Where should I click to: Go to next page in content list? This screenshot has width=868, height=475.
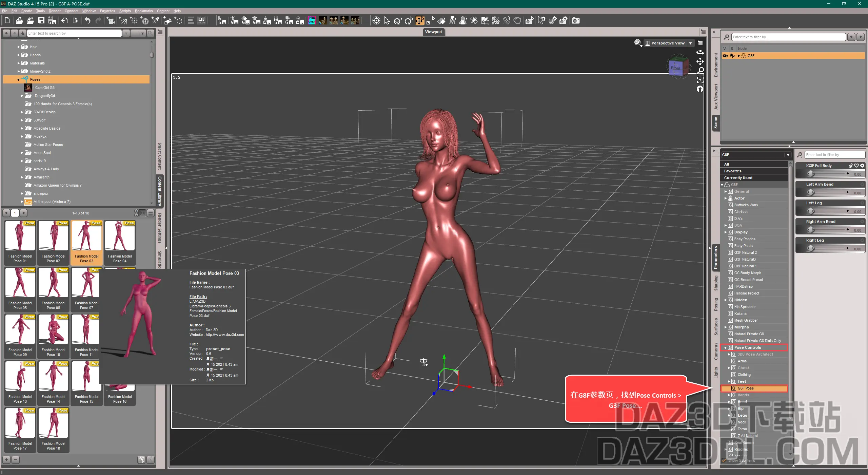point(23,213)
